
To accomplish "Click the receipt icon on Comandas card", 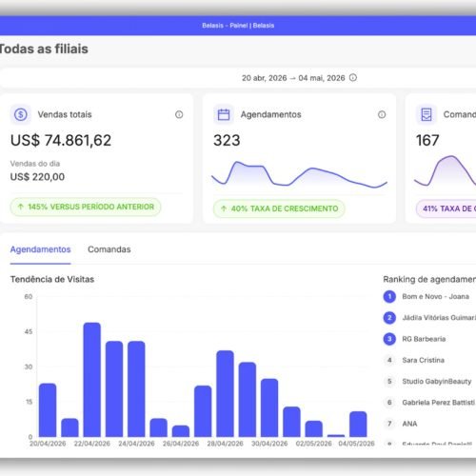I will click(x=426, y=114).
